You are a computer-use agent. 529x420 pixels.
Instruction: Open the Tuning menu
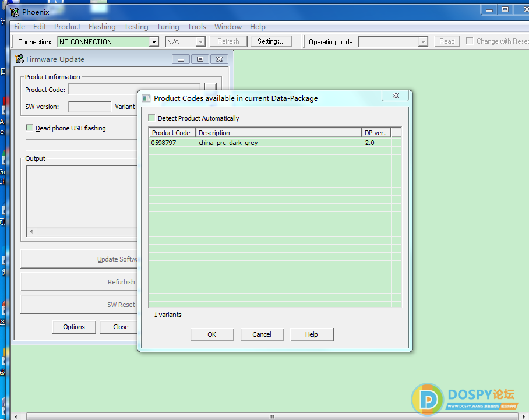tap(168, 27)
